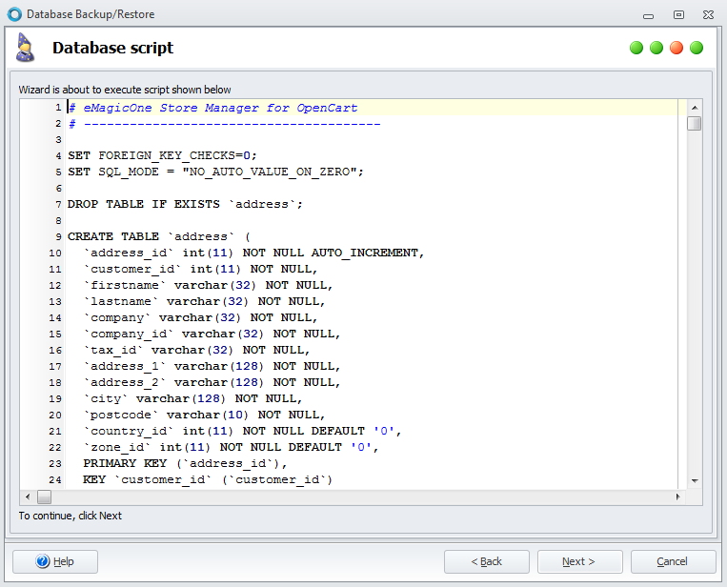Image resolution: width=727 pixels, height=588 pixels.
Task: Click the wizard mascot icon
Action: point(25,48)
